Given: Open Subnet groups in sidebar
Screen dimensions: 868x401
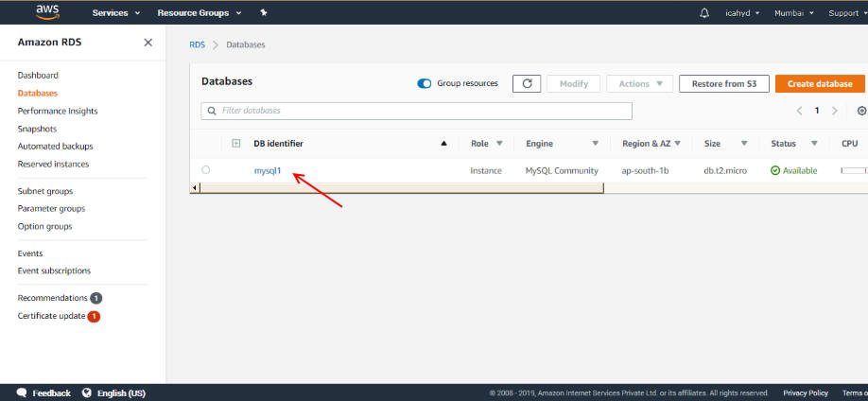Looking at the screenshot, I should click(45, 191).
